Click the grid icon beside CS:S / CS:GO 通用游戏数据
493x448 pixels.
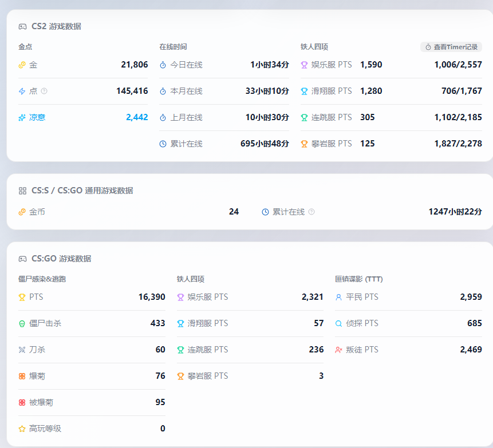(23, 191)
